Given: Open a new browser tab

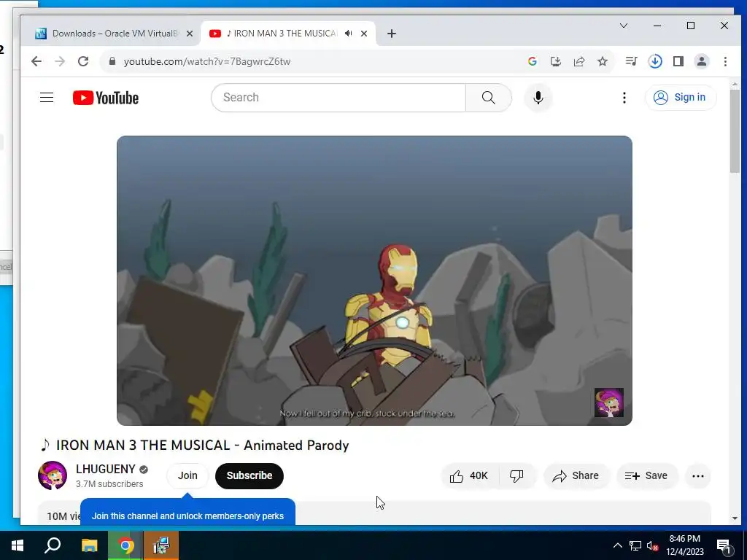Looking at the screenshot, I should point(392,34).
